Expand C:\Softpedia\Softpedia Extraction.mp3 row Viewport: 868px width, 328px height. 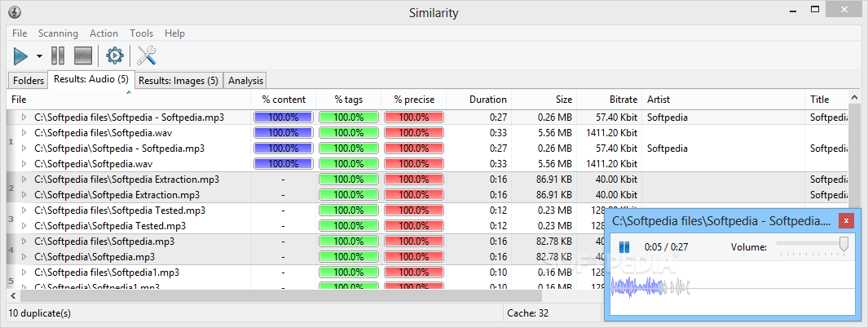point(24,195)
